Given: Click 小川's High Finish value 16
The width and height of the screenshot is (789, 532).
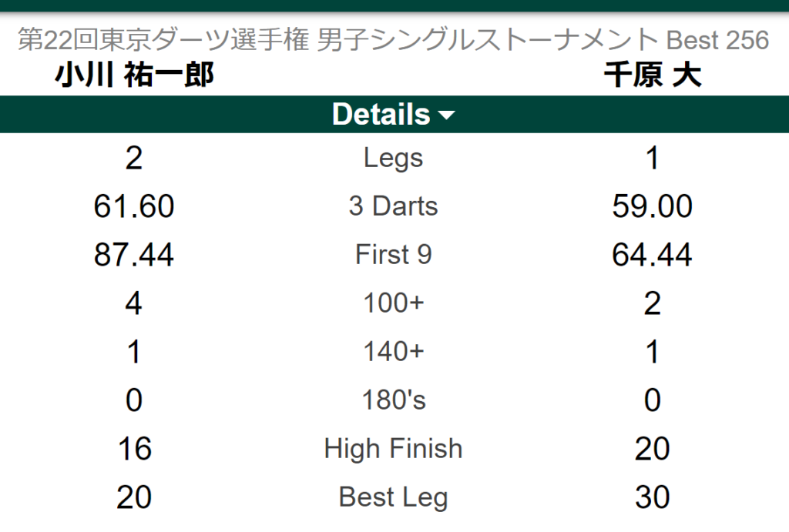Looking at the screenshot, I should 134,449.
